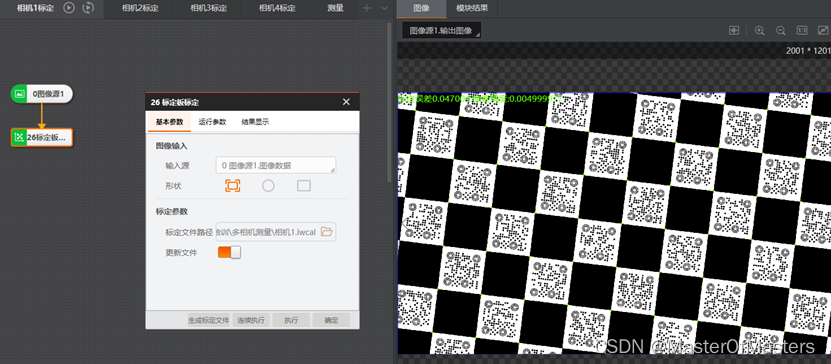Screen dimensions: 831x364
Task: Click the green calibration error overlay text
Action: (481, 99)
